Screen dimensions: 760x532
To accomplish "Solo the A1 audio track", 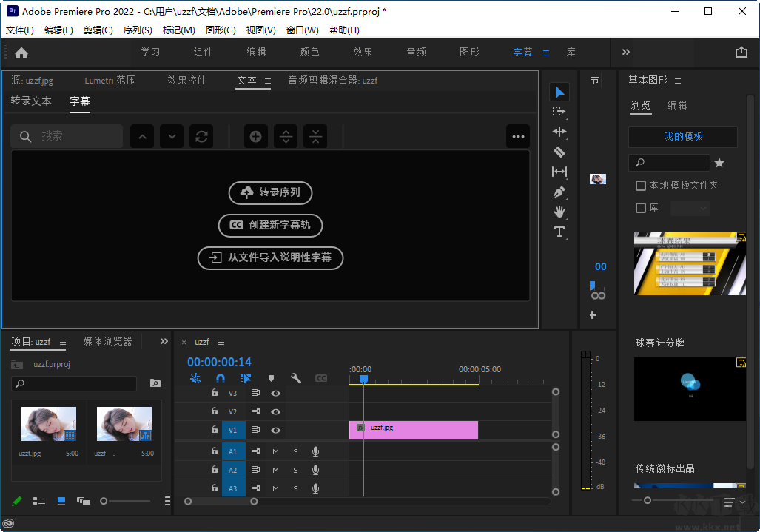I will tap(296, 451).
